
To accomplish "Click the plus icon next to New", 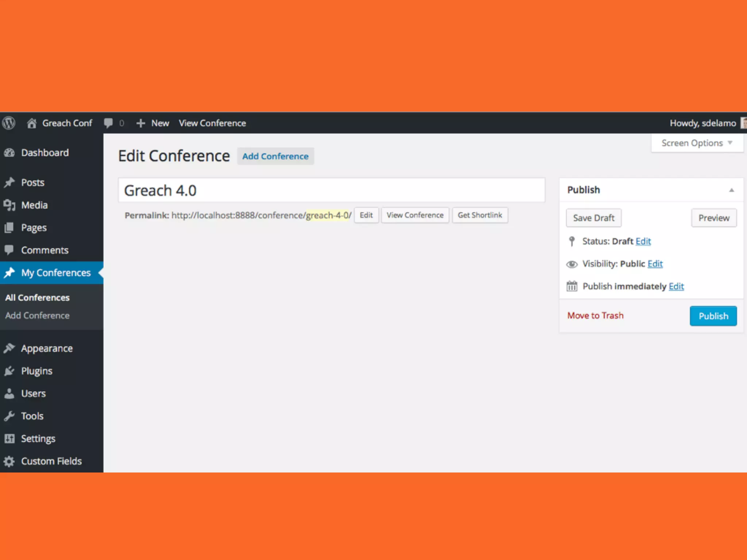I will pos(140,123).
